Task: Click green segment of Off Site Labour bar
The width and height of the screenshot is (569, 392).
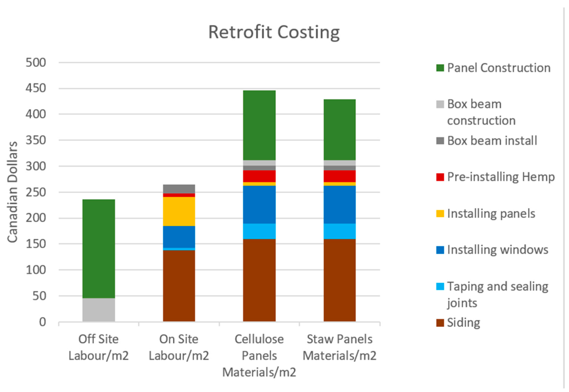Action: point(99,248)
